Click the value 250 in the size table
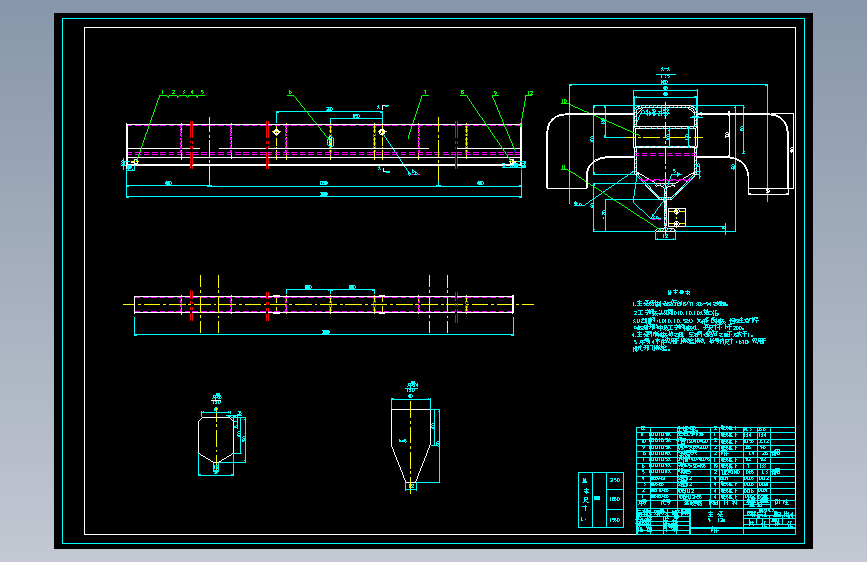867x562 pixels. click(x=614, y=480)
